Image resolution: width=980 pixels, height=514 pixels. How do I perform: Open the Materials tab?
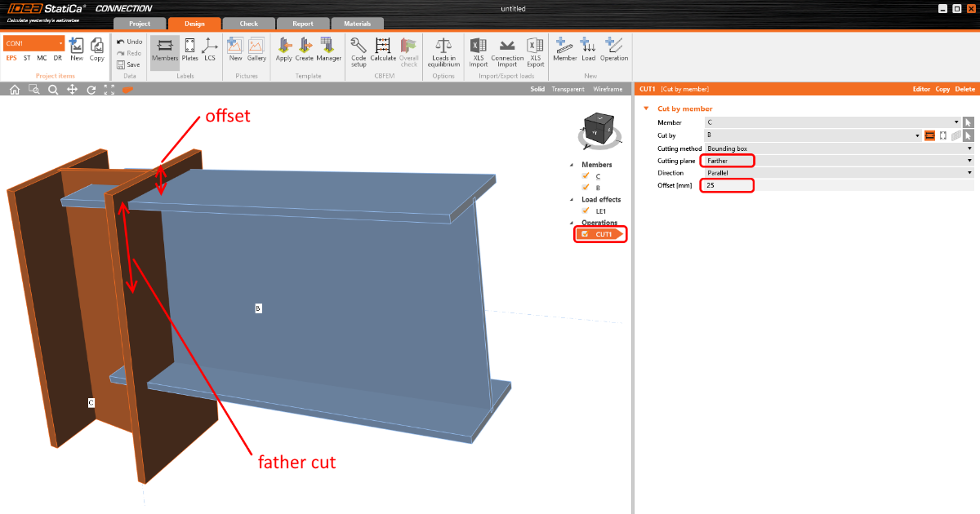(x=357, y=24)
